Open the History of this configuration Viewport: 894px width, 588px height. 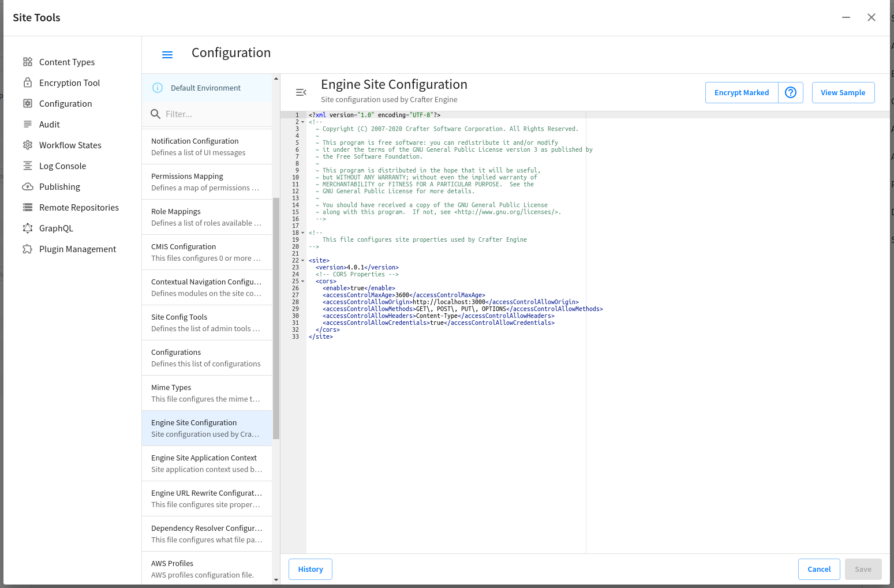[311, 569]
